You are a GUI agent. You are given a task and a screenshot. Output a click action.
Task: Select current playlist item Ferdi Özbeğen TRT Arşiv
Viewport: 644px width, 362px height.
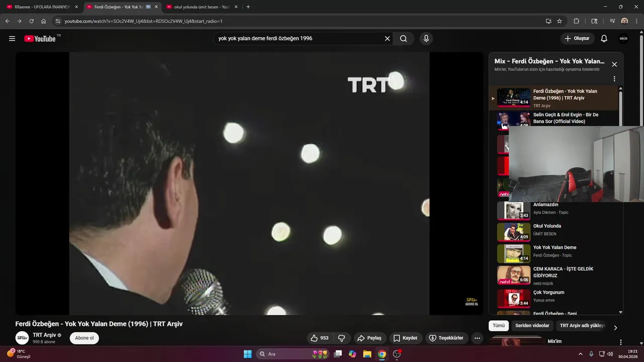tap(553, 98)
